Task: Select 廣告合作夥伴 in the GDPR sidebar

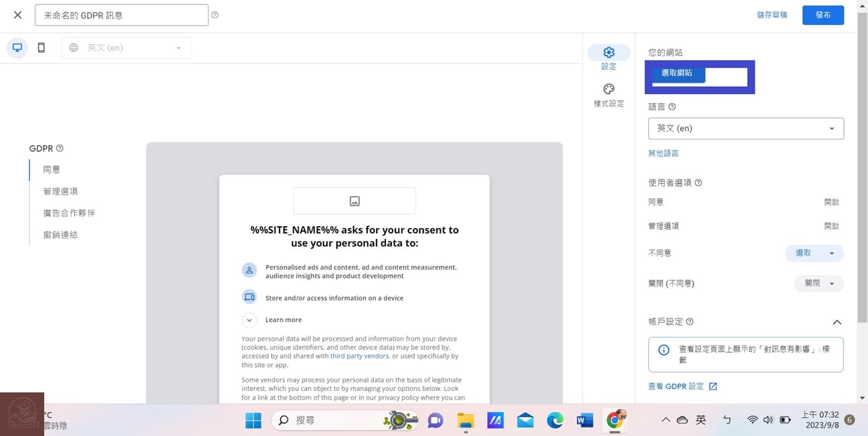Action: (x=69, y=213)
